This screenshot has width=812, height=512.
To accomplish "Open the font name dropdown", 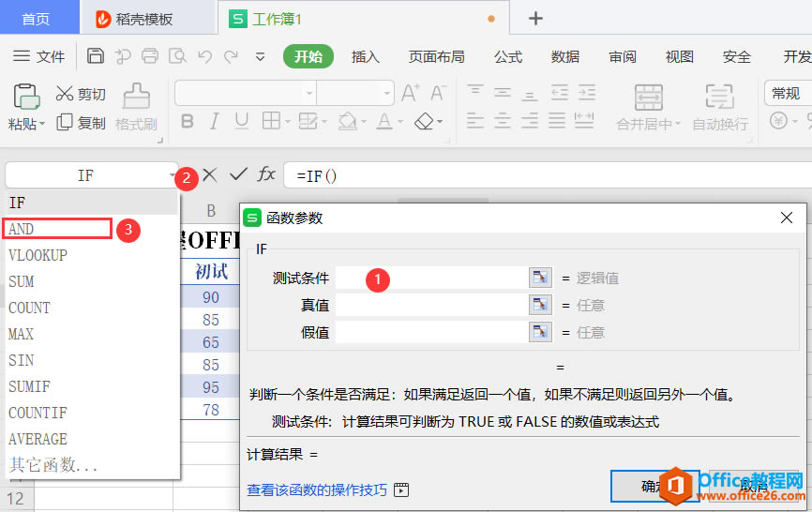I will 309,94.
